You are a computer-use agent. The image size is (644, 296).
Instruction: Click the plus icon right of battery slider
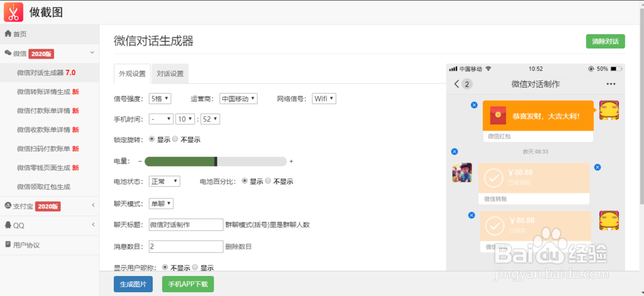[x=291, y=162]
